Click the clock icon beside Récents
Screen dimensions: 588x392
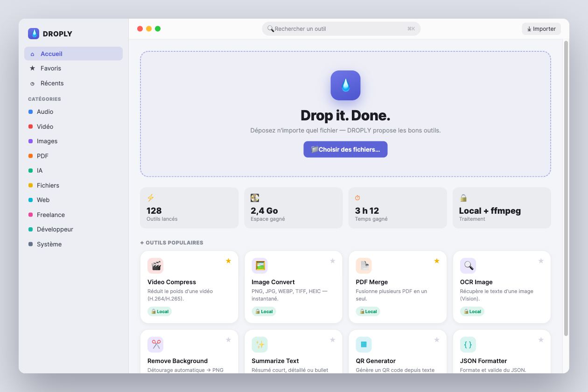coord(32,84)
